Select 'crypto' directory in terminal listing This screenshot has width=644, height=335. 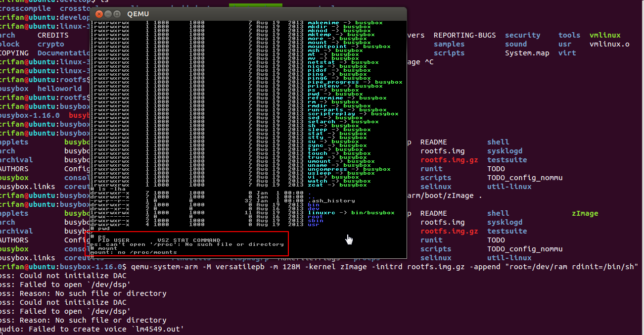51,44
